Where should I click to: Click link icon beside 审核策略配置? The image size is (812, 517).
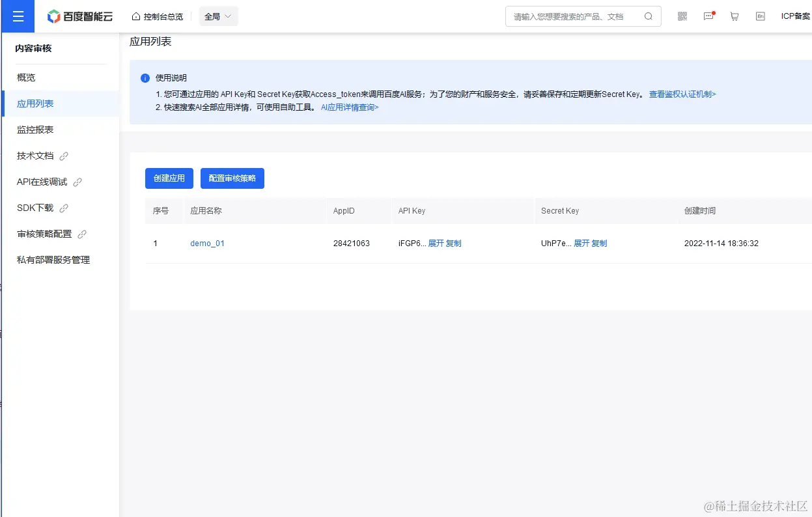click(x=82, y=234)
